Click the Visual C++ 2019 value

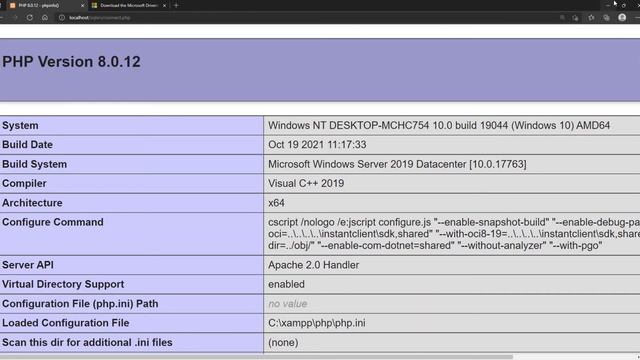point(306,183)
